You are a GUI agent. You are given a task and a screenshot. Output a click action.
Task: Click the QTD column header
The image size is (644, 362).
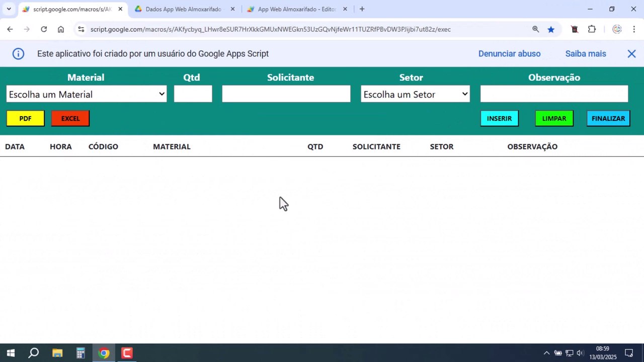315,147
